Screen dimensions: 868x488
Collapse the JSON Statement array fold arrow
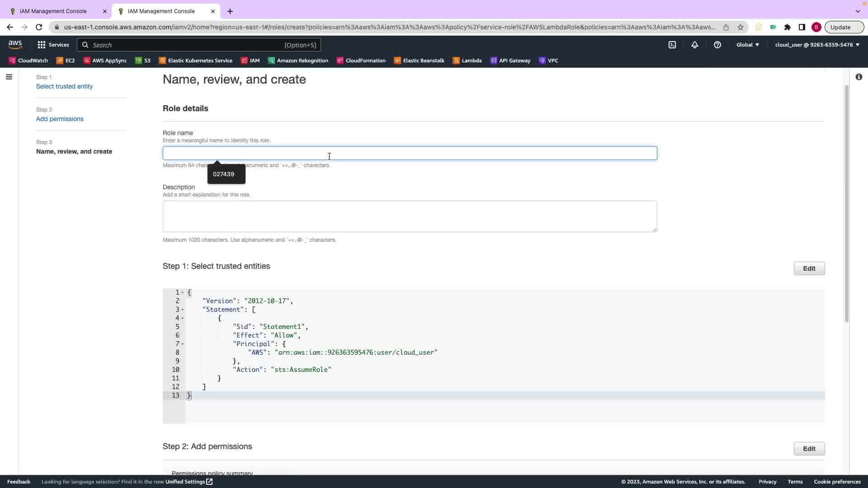[183, 310]
